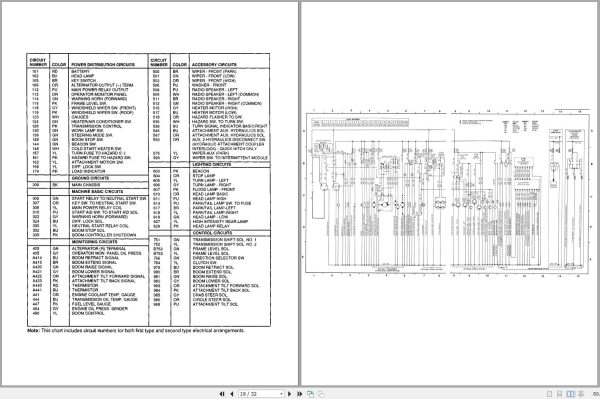Click the 'CLUTCH SW.' row text
600x399 pixels.
204,263
